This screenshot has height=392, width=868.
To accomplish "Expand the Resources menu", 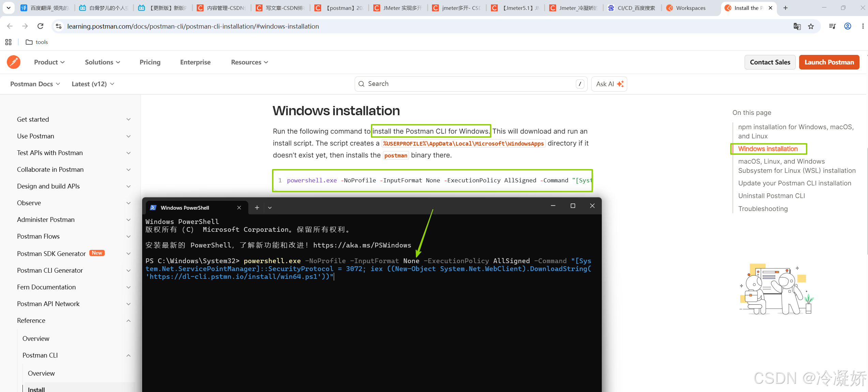I will point(250,62).
